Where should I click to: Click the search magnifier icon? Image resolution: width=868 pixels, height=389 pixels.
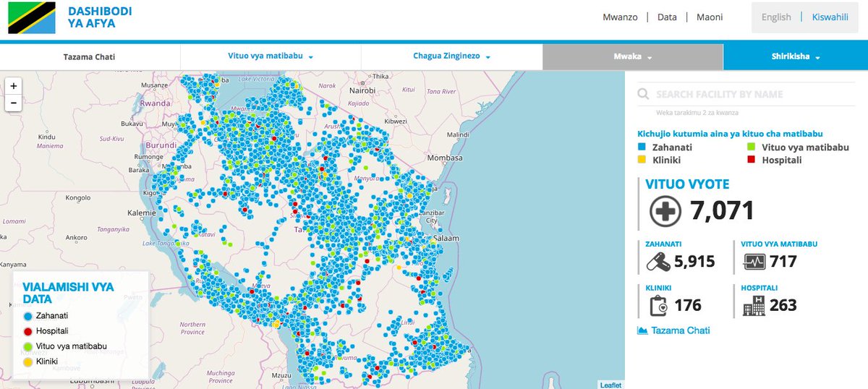(642, 95)
